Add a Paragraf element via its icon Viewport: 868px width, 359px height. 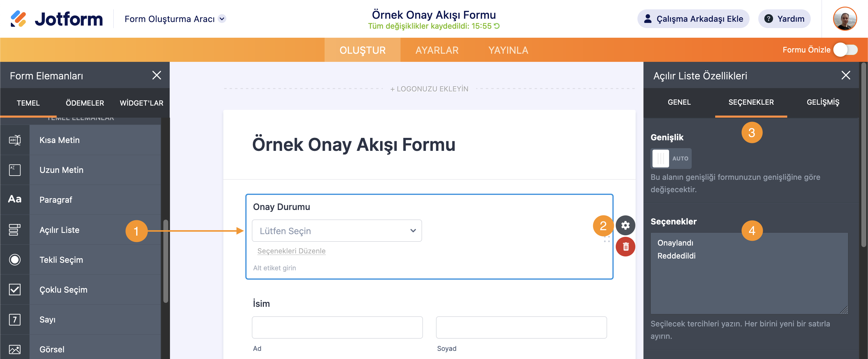point(15,199)
